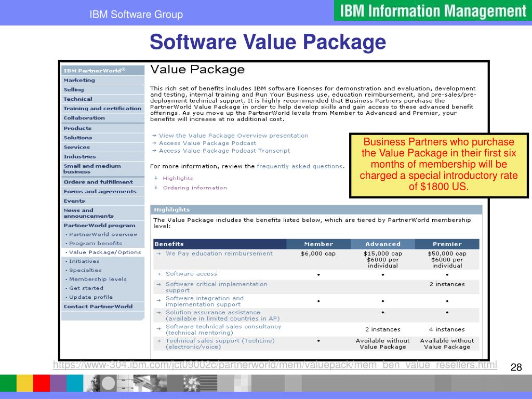Click arrow icon before Podcast Transcript link

coord(154,151)
